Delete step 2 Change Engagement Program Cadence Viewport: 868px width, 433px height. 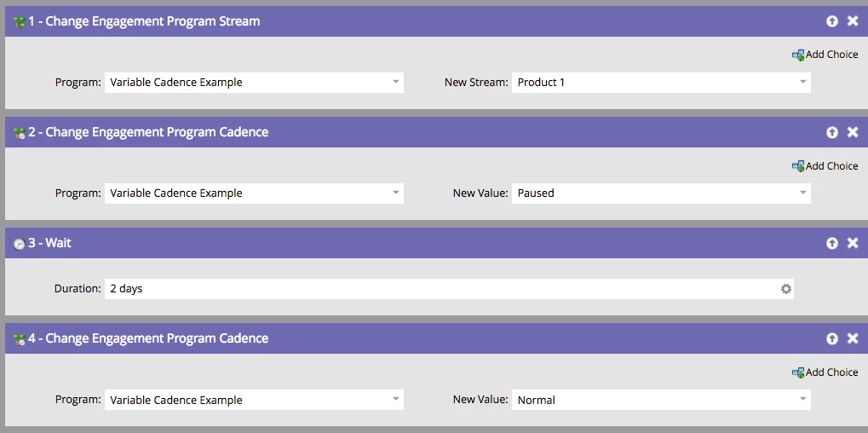point(853,132)
